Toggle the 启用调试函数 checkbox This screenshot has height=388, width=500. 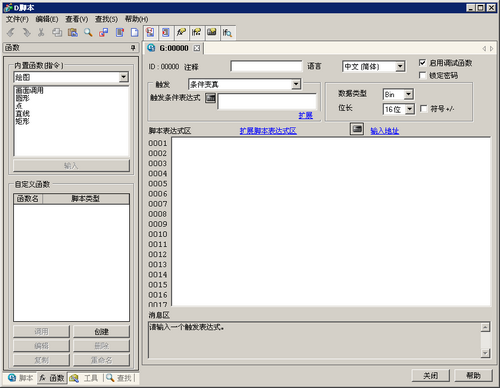[422, 63]
